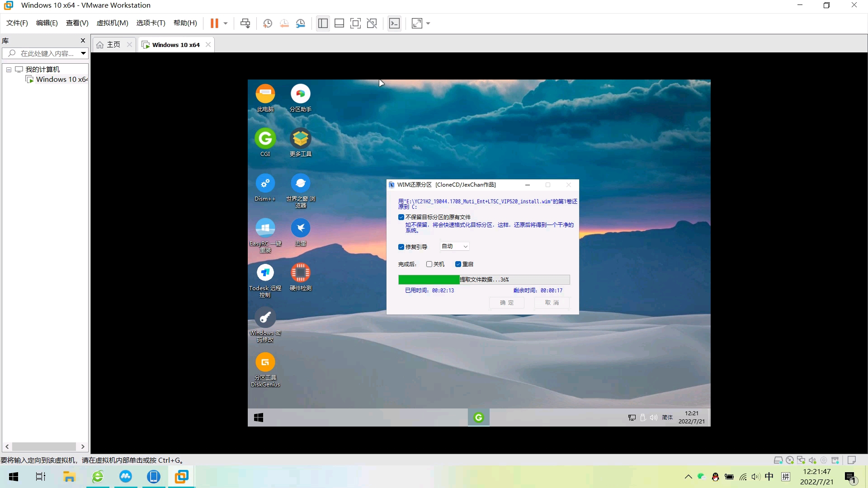
Task: Open the 查看(V) menu
Action: tap(77, 23)
